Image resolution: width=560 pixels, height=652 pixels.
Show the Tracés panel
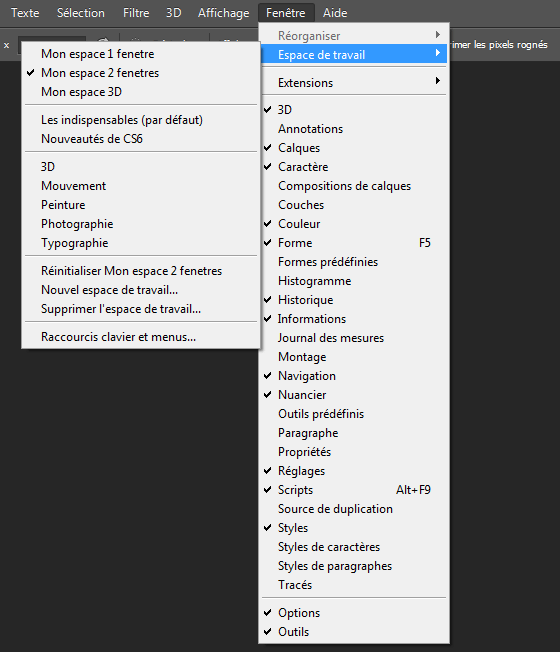click(354, 585)
